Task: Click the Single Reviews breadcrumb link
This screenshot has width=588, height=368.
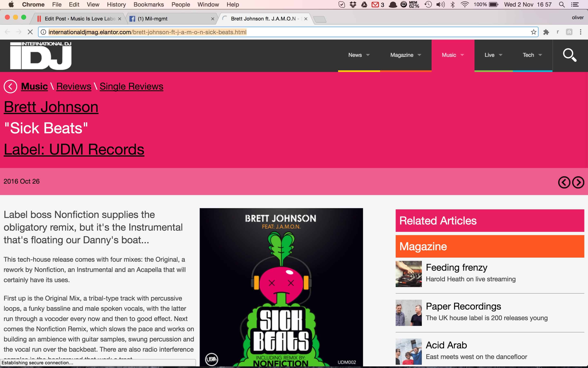Action: pyautogui.click(x=131, y=86)
